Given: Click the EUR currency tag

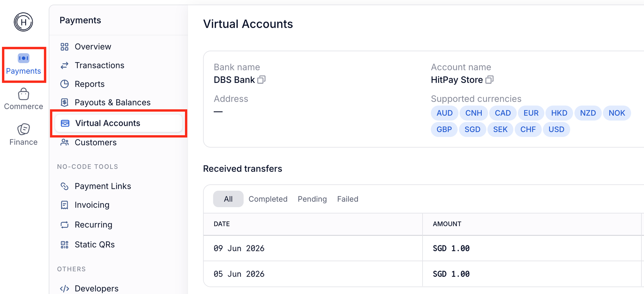Looking at the screenshot, I should click(x=531, y=113).
